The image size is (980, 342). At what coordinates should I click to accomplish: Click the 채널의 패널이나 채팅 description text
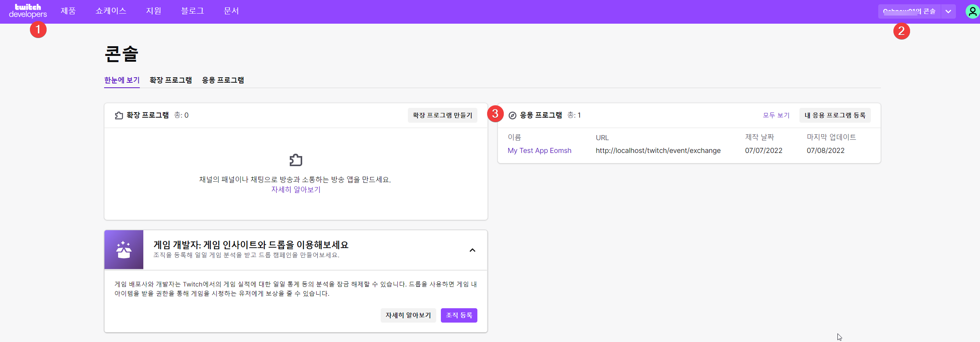[x=295, y=180]
